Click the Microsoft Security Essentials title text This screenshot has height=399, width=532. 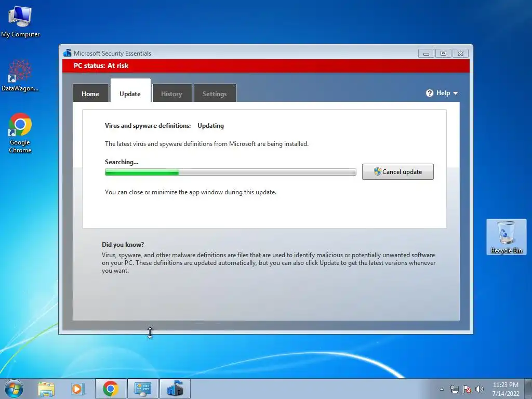pyautogui.click(x=112, y=54)
